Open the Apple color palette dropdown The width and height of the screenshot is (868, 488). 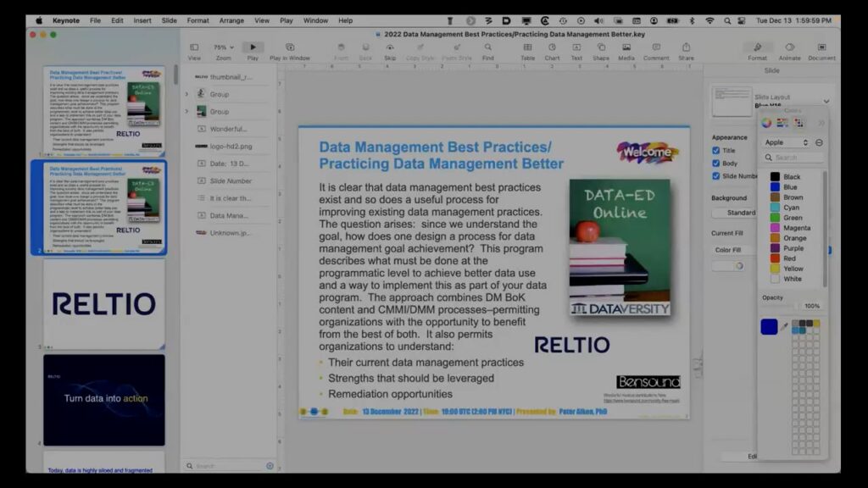point(787,142)
